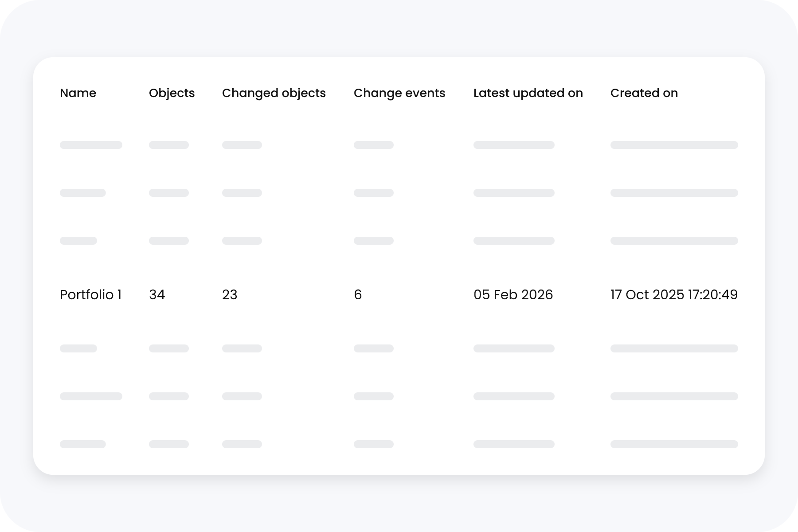
Task: Click second placeholder row name bar
Action: coord(82,193)
